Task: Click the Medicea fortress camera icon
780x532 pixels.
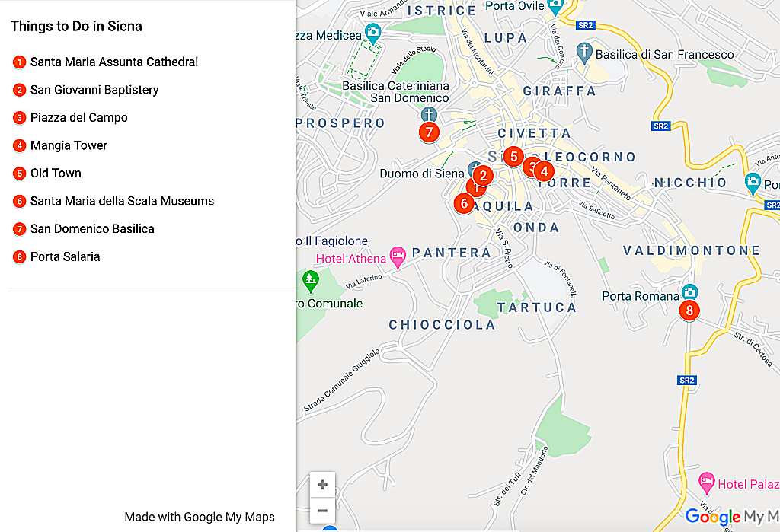Action: 372,33
